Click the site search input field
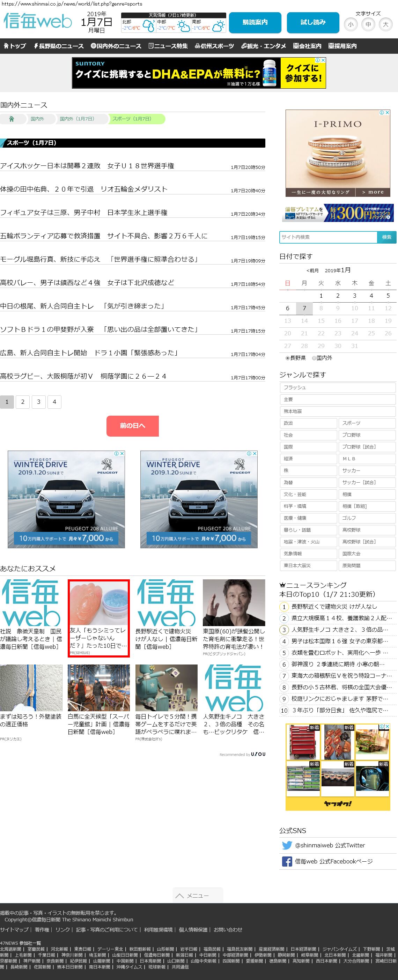 (x=328, y=237)
